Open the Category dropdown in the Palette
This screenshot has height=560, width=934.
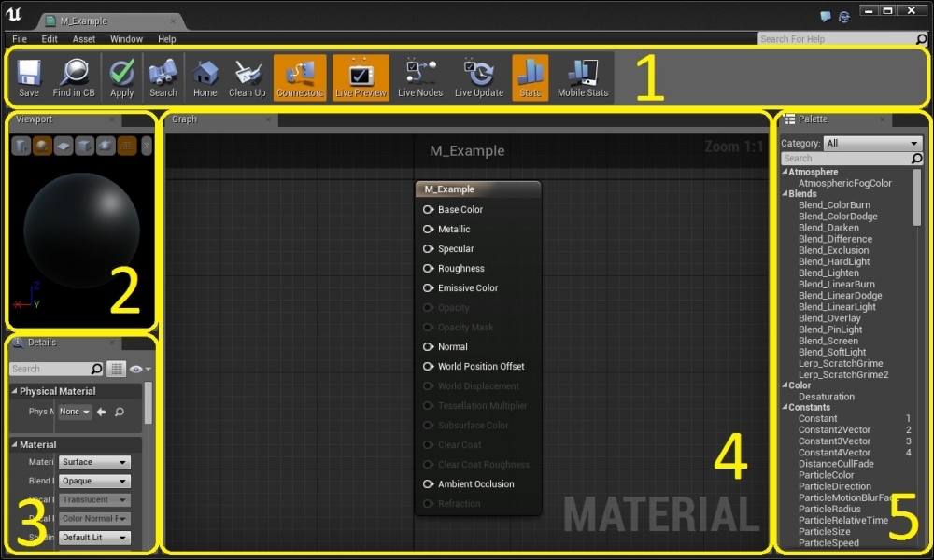tap(872, 143)
